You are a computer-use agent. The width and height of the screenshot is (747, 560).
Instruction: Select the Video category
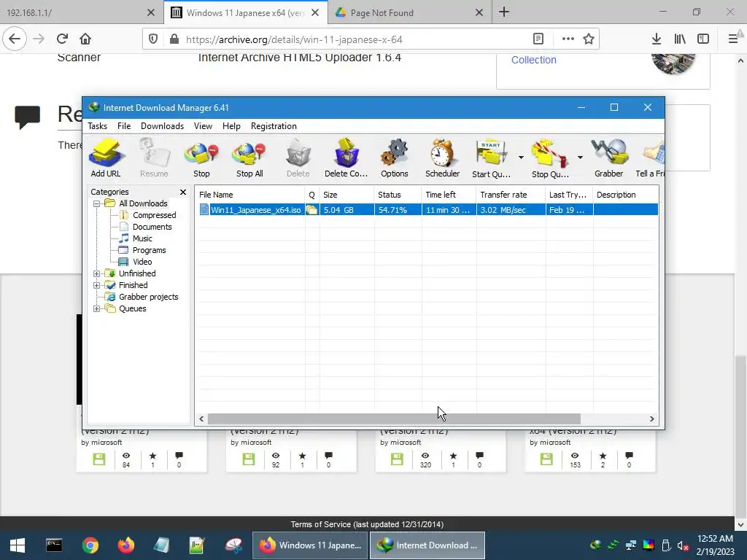(142, 262)
